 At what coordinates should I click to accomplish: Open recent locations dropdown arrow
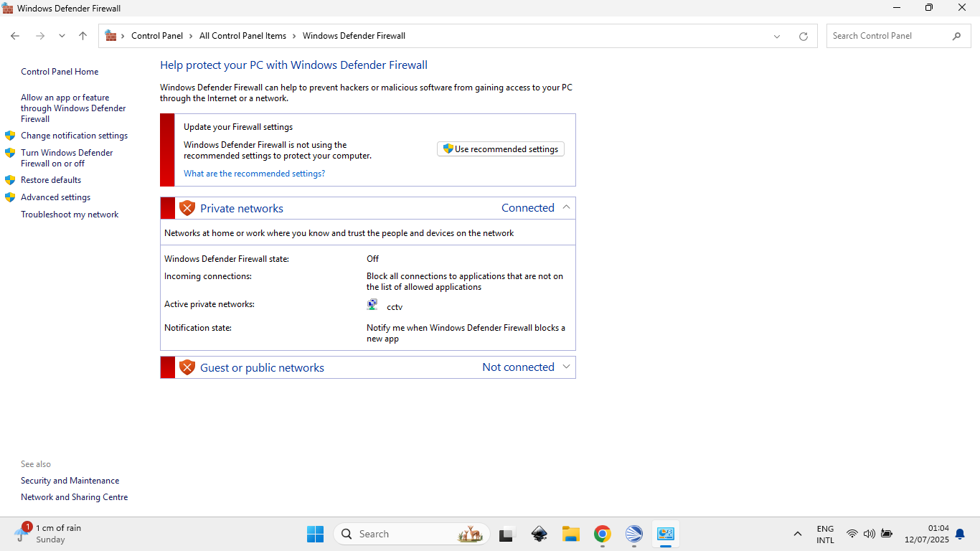(62, 36)
